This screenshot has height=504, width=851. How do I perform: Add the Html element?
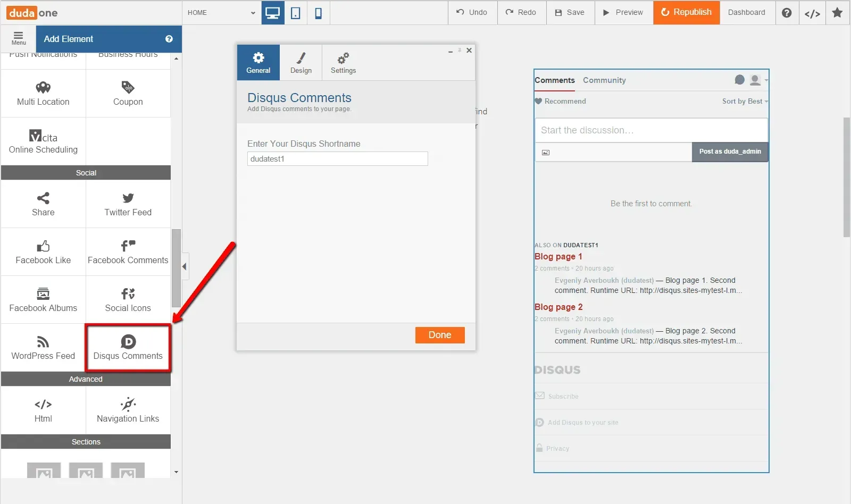click(43, 410)
